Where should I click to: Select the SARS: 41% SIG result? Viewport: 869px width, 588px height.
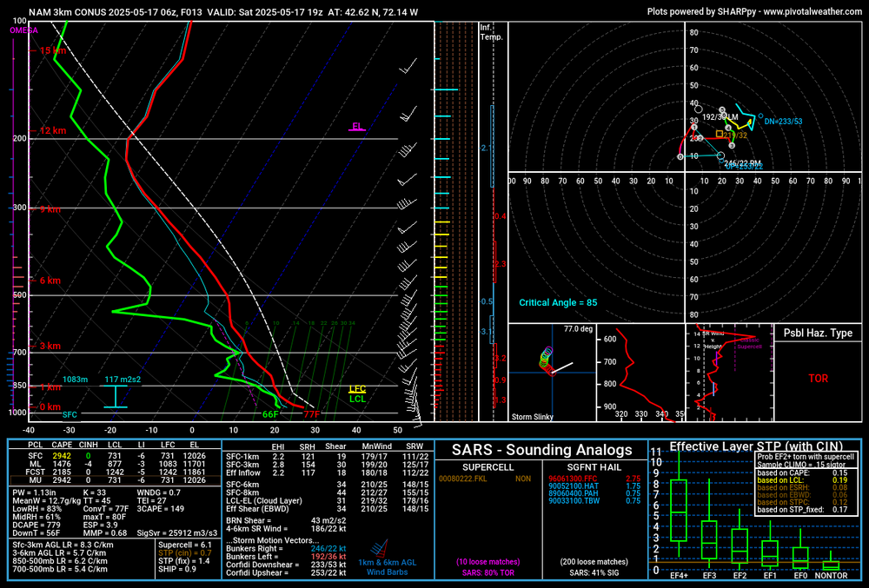point(594,573)
